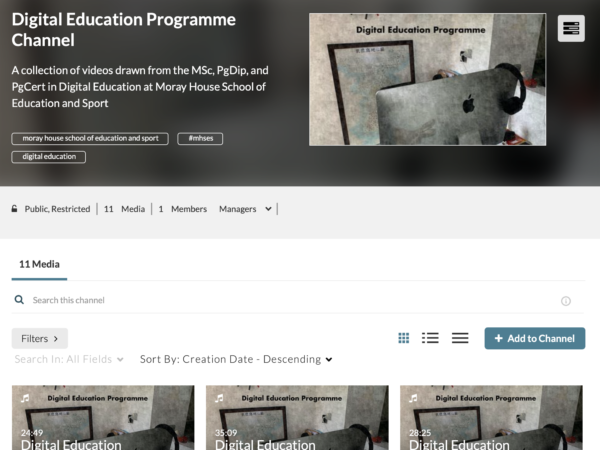Open the #mhses tag
The height and width of the screenshot is (450, 600).
click(200, 139)
